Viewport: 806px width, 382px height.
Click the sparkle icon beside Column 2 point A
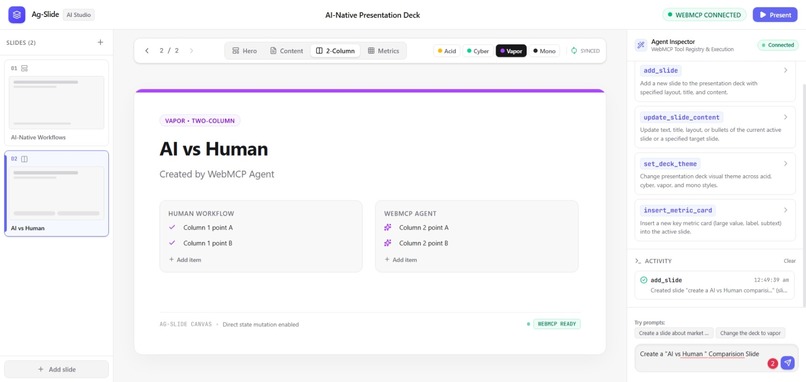[x=388, y=227]
